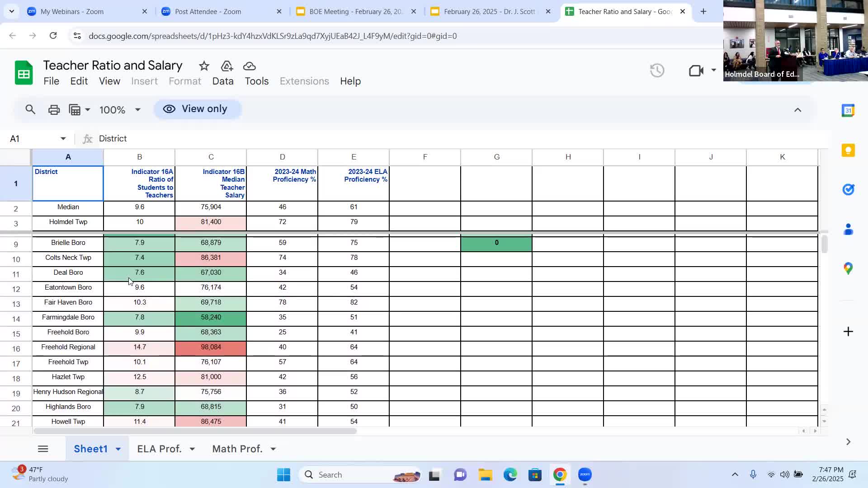The image size is (868, 488).
Task: Open the 100% zoom dropdown
Action: (120, 110)
